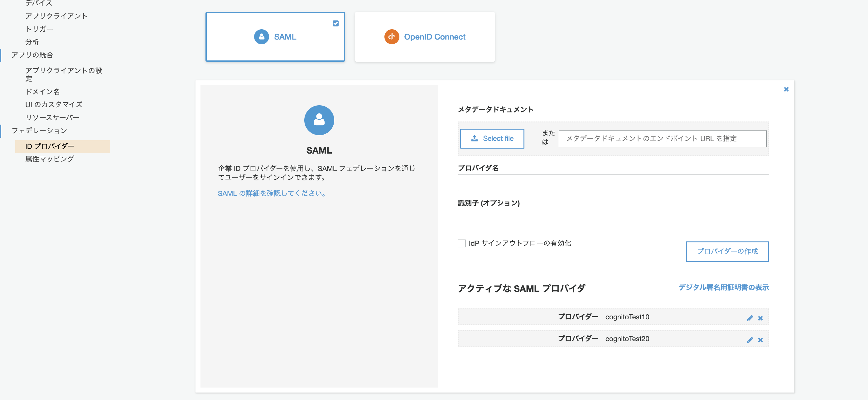Edit provider cognitoTest10 with pencil icon
This screenshot has height=400, width=868.
point(750,317)
